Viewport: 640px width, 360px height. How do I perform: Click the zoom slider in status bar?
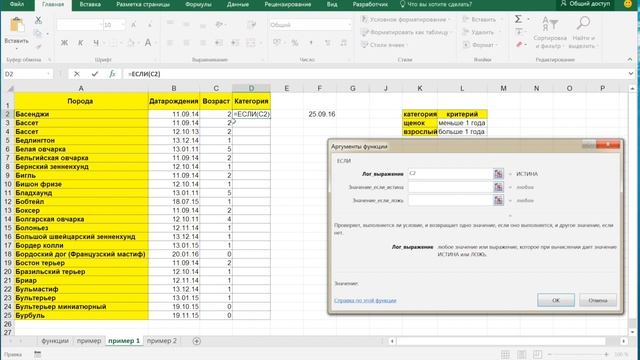tap(578, 355)
